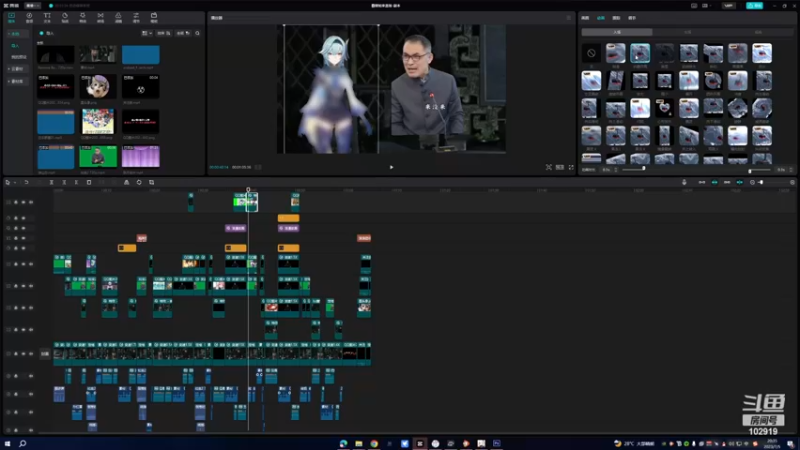The width and height of the screenshot is (800, 450).
Task: Open the Effects icon in top toolbar
Action: (83, 18)
